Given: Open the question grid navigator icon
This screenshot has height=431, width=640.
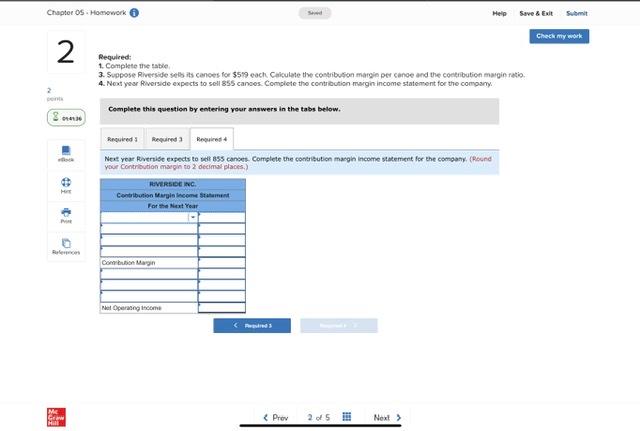Looking at the screenshot, I should (x=347, y=417).
